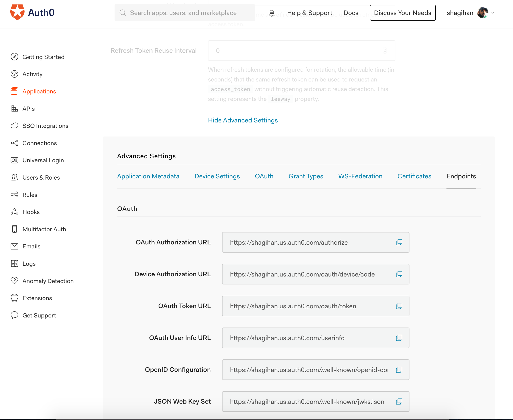Select the APIs sidebar icon
Screen dimensions: 513x420
pyautogui.click(x=15, y=108)
